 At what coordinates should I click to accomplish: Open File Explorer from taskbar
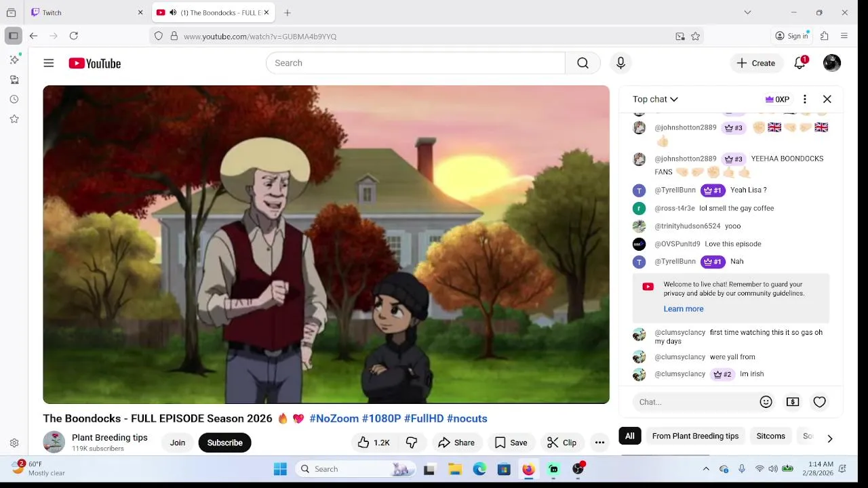(x=454, y=469)
